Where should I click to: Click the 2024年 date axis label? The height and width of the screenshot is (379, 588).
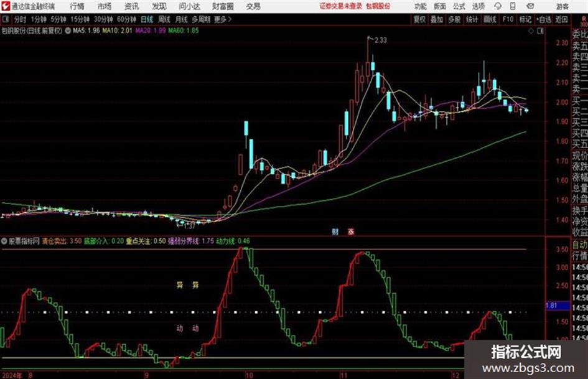pyautogui.click(x=11, y=375)
